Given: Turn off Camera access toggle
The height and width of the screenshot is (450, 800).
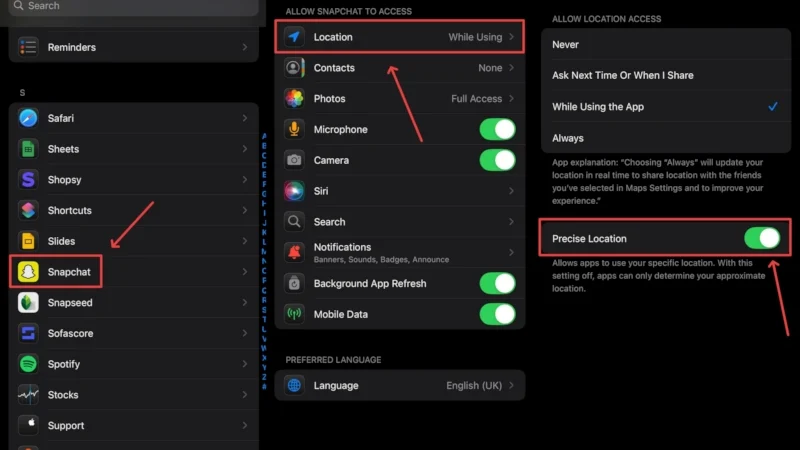Looking at the screenshot, I should pos(497,160).
